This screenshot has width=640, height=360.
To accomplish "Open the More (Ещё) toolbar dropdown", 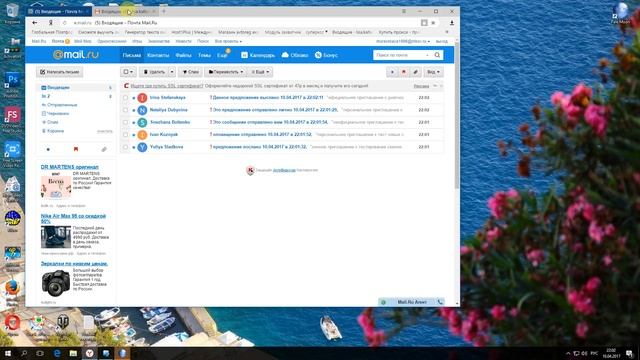I will coord(260,72).
